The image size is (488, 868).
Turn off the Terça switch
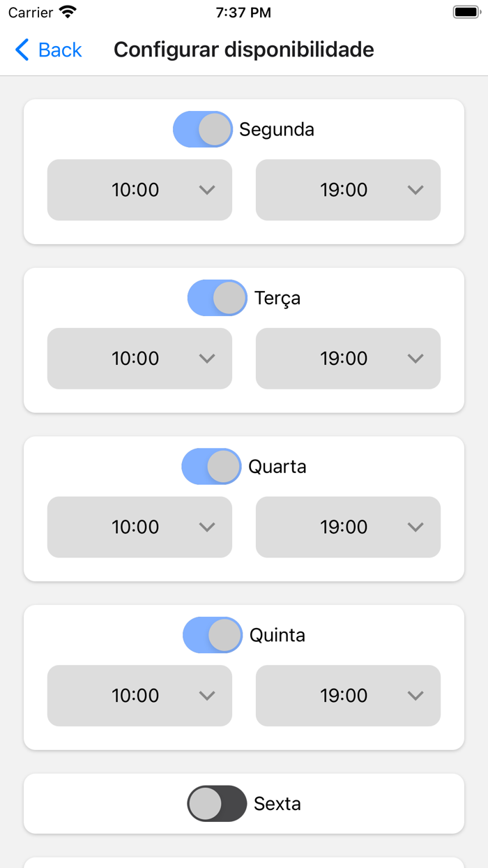tap(218, 298)
